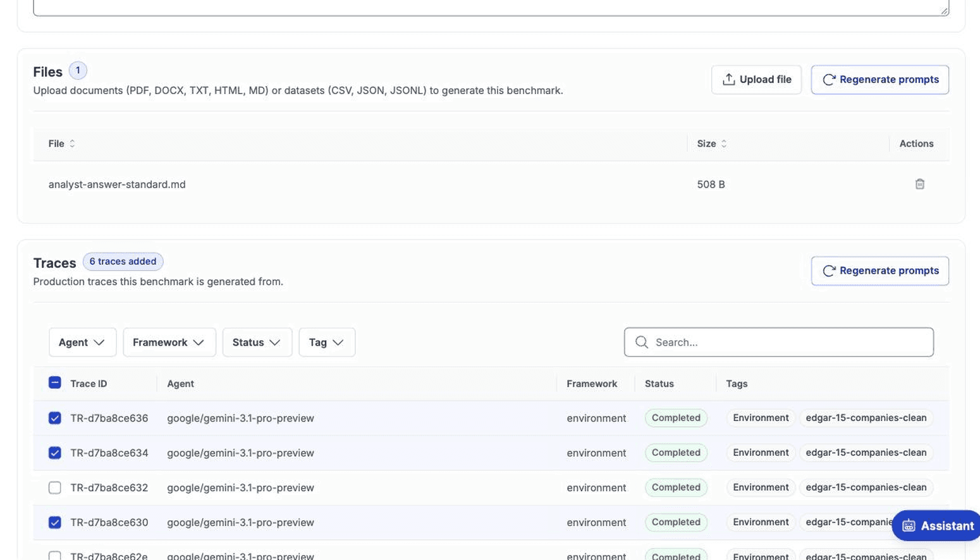
Task: Sort files by the File column arrows
Action: pos(72,143)
